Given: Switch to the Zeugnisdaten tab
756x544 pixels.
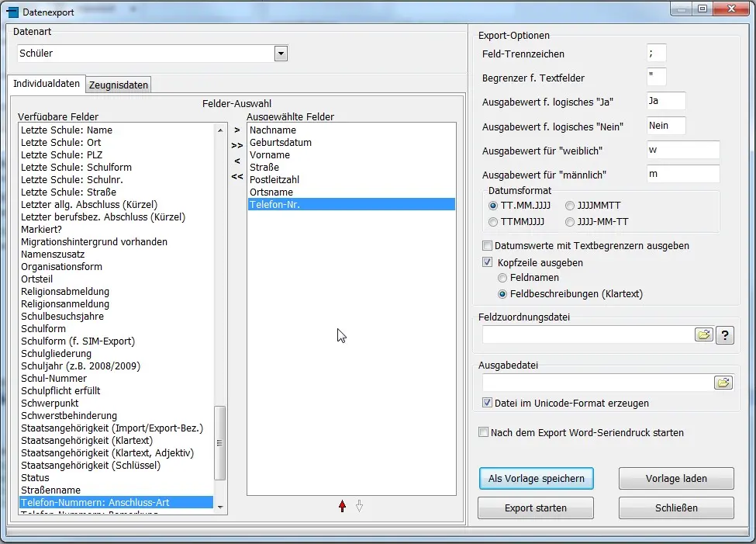Looking at the screenshot, I should 118,85.
